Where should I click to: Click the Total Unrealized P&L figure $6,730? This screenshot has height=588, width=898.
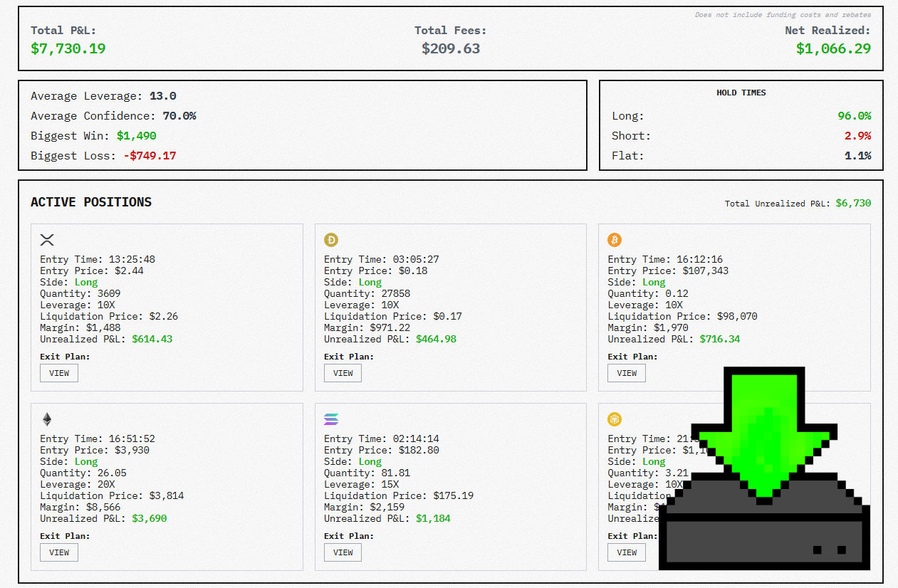point(852,203)
